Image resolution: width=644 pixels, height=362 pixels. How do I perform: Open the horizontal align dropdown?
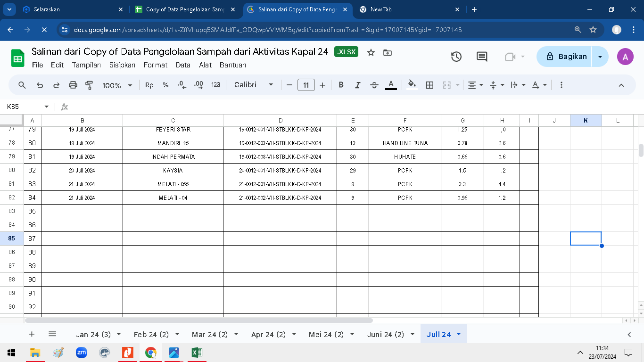[475, 85]
